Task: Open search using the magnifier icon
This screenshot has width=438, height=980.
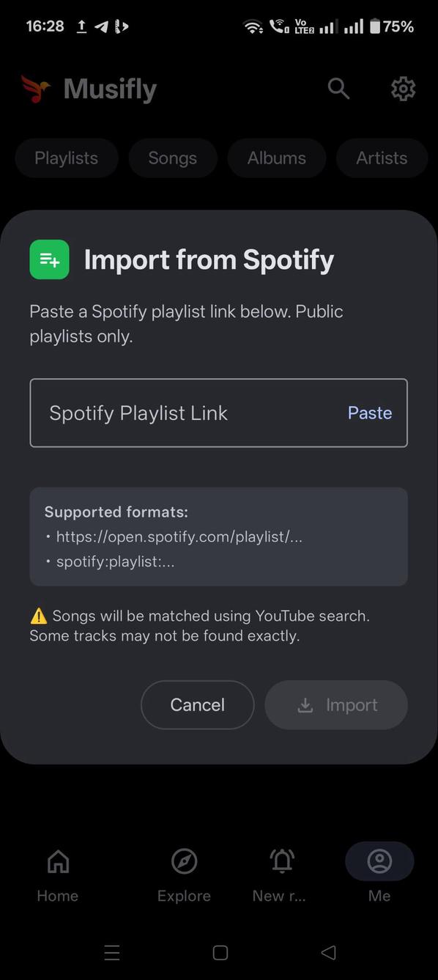Action: point(338,89)
